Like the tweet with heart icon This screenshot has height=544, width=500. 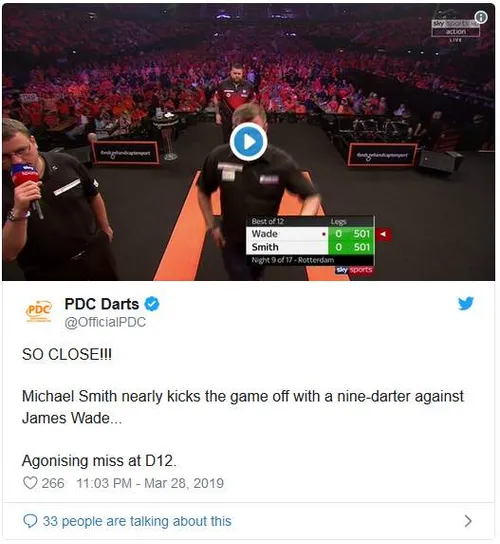tap(30, 483)
